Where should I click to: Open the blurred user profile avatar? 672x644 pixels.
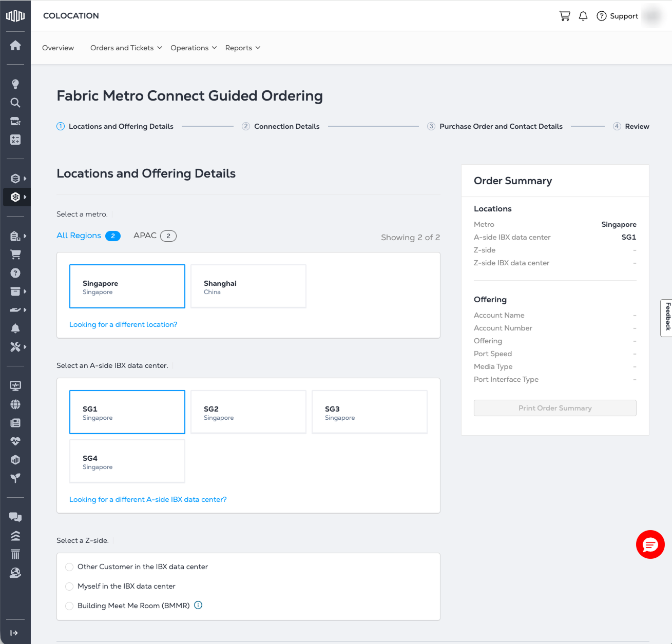(x=652, y=16)
